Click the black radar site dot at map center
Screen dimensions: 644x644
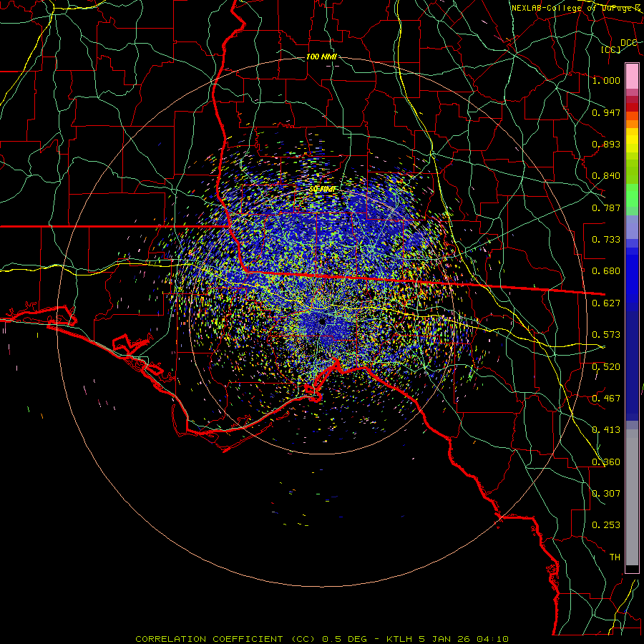click(322, 322)
